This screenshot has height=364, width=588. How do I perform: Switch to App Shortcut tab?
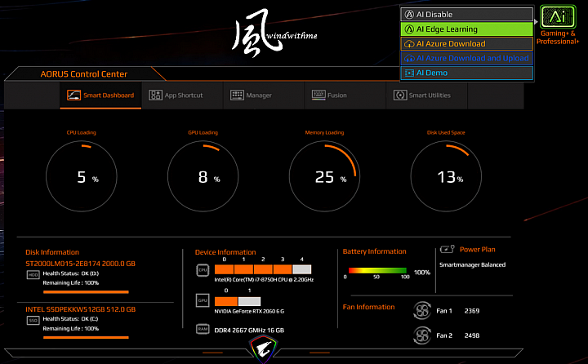182,95
